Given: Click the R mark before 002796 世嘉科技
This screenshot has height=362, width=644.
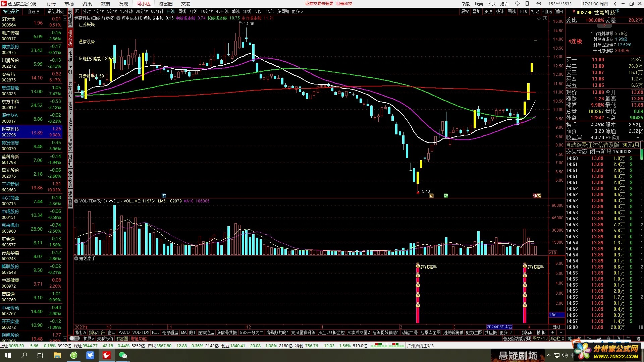Looking at the screenshot, I should click(x=574, y=11).
